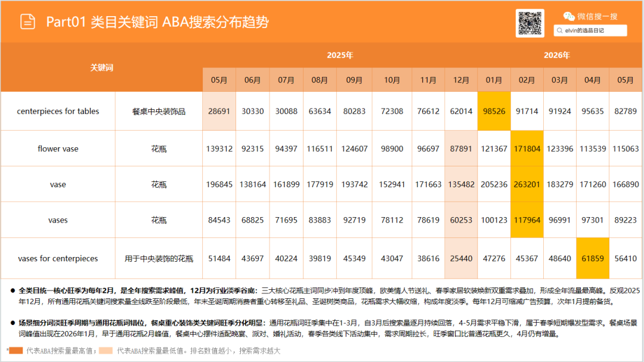This screenshot has height=362, width=644.
Task: Click the centerpieces for tables keyword
Action: [x=58, y=112]
